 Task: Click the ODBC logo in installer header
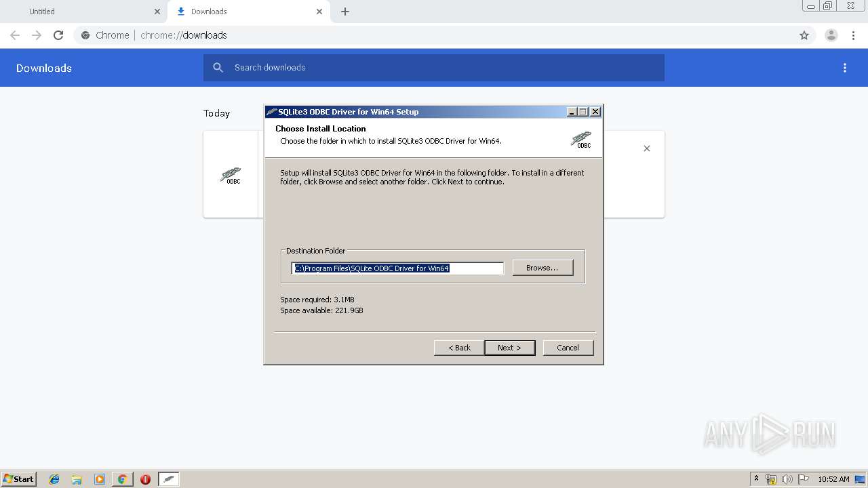(x=580, y=140)
